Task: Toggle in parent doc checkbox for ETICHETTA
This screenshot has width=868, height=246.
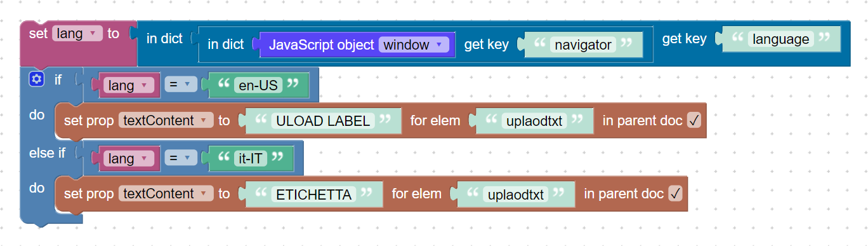Action: (x=675, y=194)
